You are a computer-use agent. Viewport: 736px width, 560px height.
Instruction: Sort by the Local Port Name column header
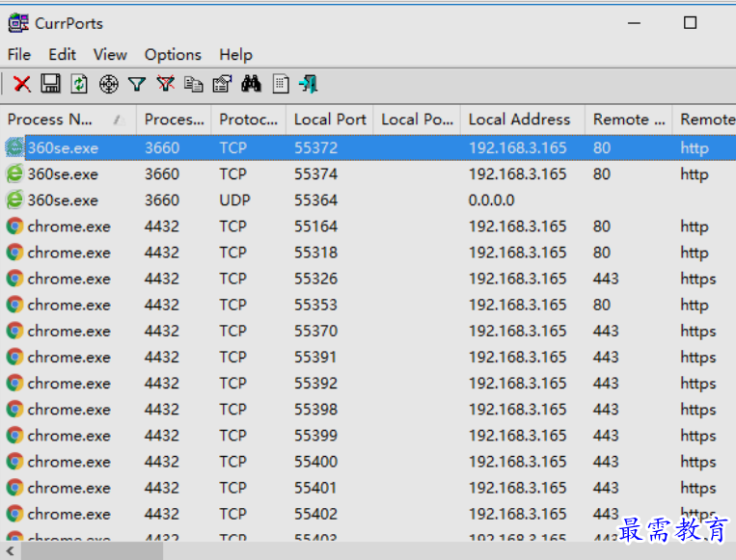click(417, 120)
